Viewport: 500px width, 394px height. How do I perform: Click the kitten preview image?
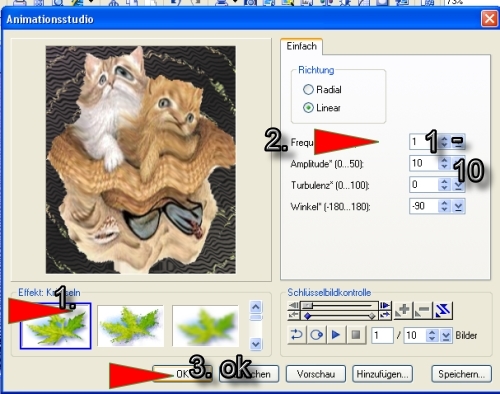141,160
